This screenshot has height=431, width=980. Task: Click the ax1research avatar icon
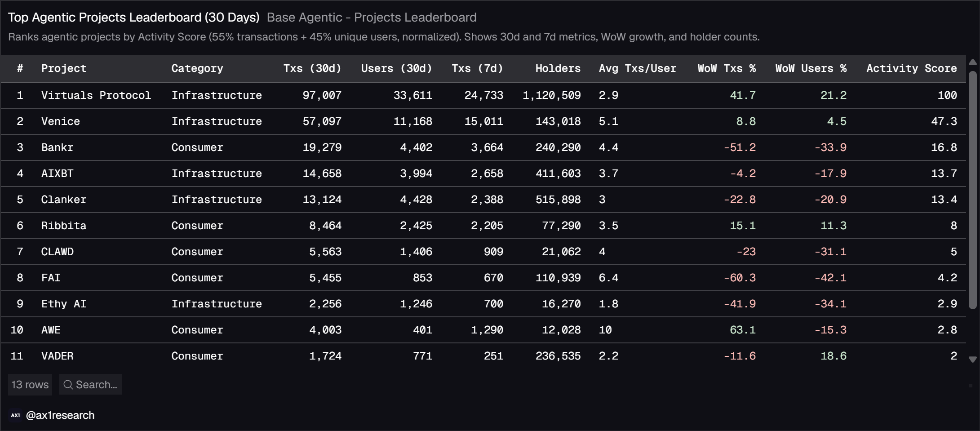[15, 415]
